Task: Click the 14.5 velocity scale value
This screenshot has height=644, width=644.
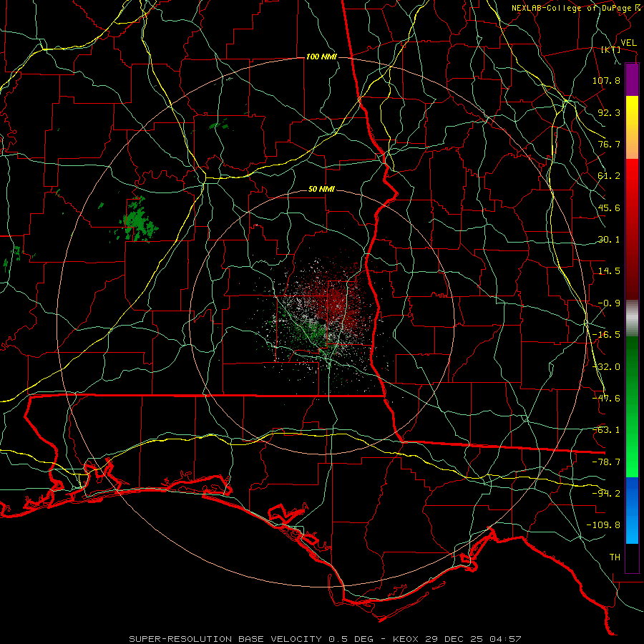Action: 609,271
